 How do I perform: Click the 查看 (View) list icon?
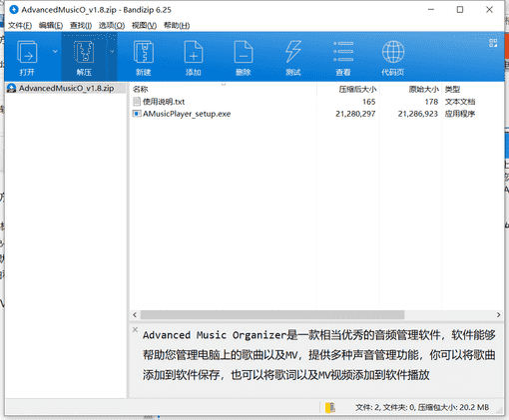[x=343, y=57]
